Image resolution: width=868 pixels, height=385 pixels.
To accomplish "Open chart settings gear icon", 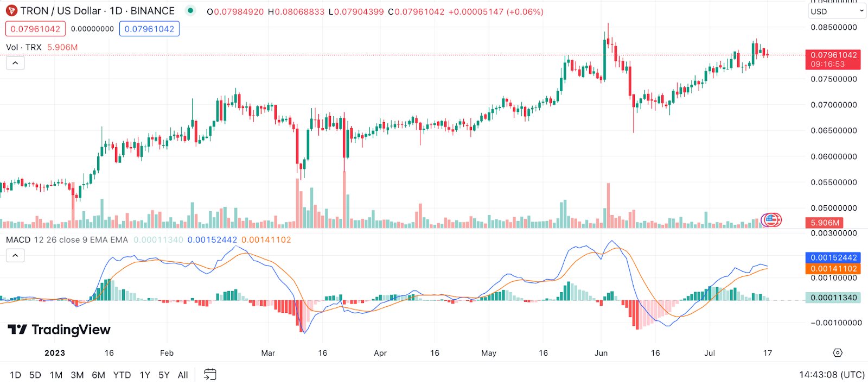I will 838,353.
